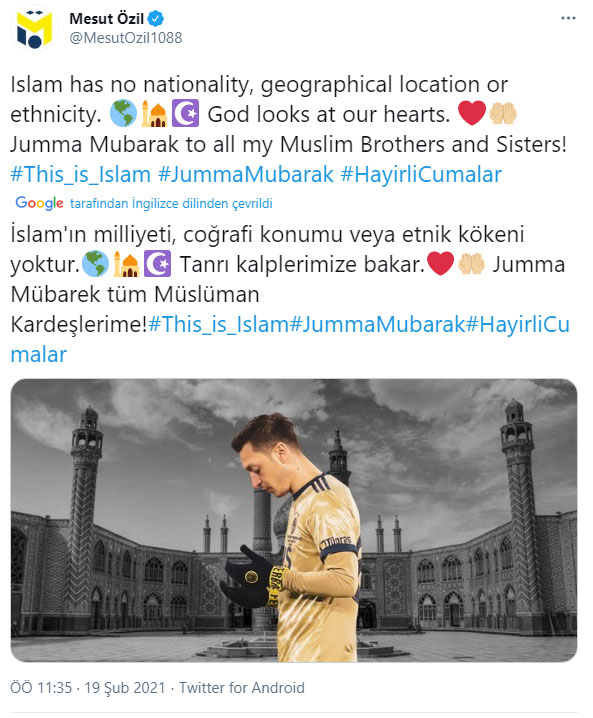
Task: Open the @MesutOzil1088 handle link
Action: tap(126, 38)
